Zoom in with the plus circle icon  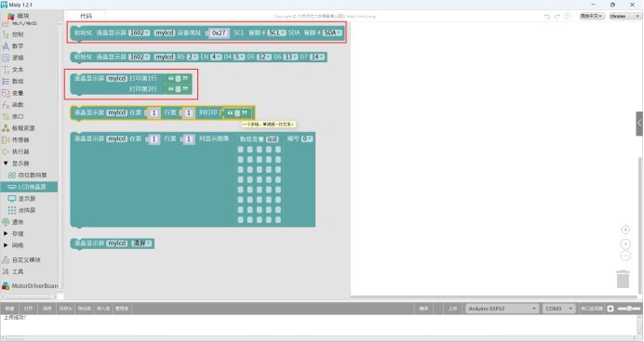[x=625, y=244]
